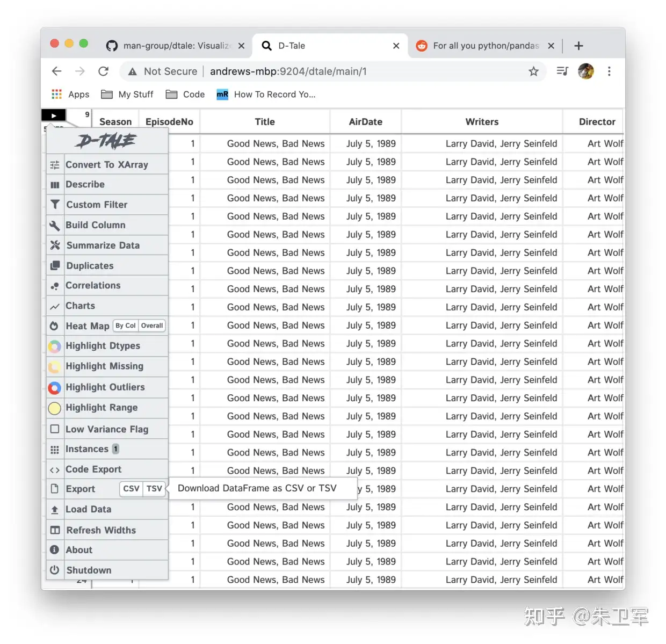
Task: Click the Summarize Data tools icon
Action: click(x=55, y=245)
